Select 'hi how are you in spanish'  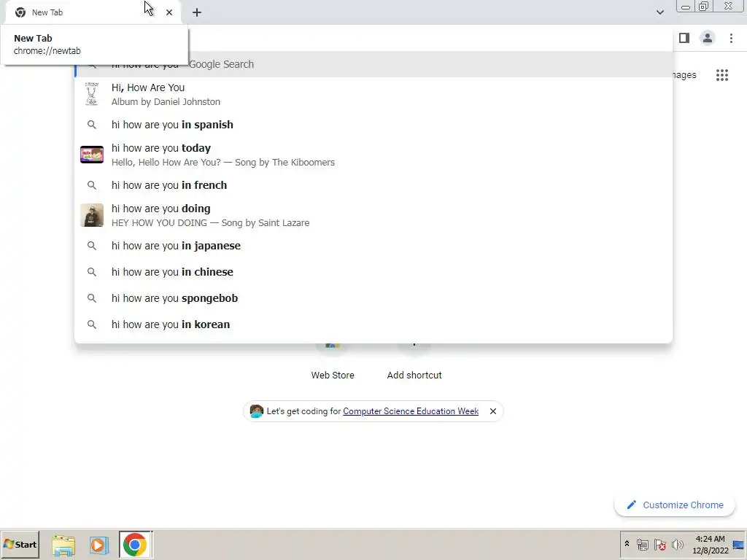pos(373,125)
